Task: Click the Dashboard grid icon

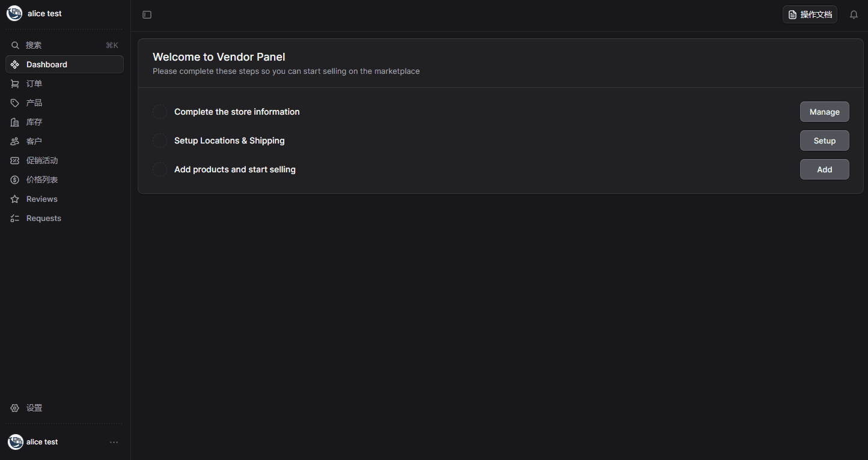Action: tap(15, 65)
